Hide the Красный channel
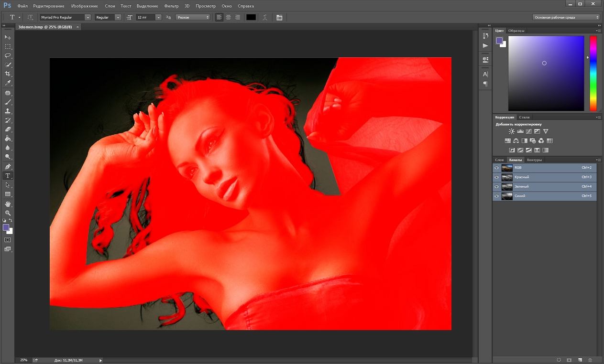 tap(496, 177)
